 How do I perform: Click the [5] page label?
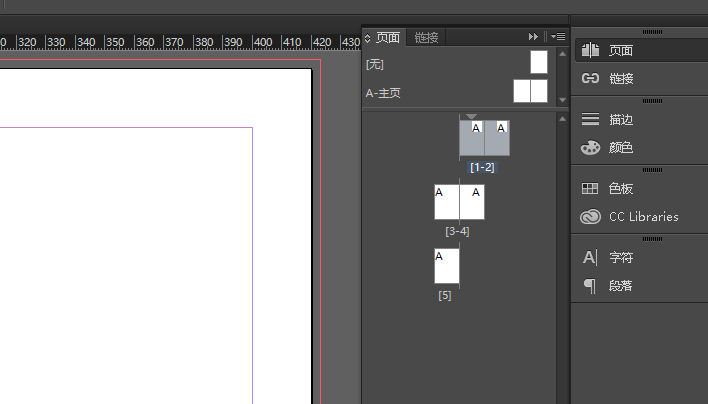pos(445,295)
